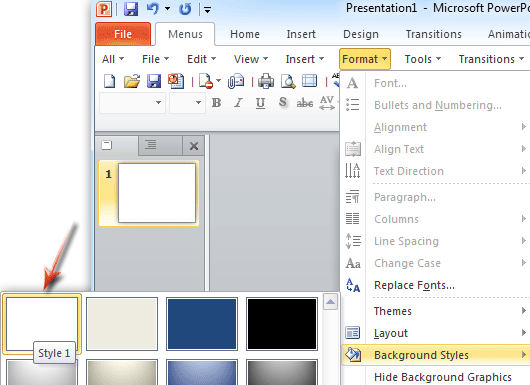
Task: Open the View menu dropdown
Action: pyautogui.click(x=251, y=59)
